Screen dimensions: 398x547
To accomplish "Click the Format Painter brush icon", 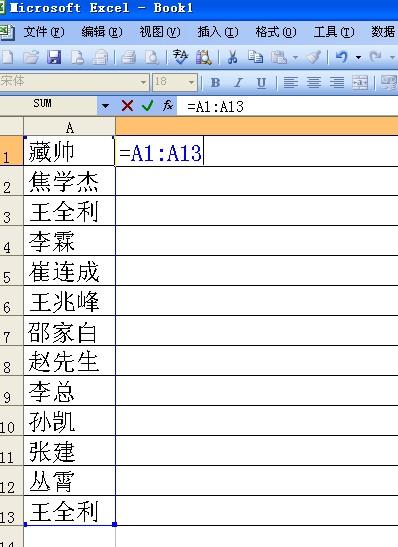I will pyautogui.click(x=313, y=57).
